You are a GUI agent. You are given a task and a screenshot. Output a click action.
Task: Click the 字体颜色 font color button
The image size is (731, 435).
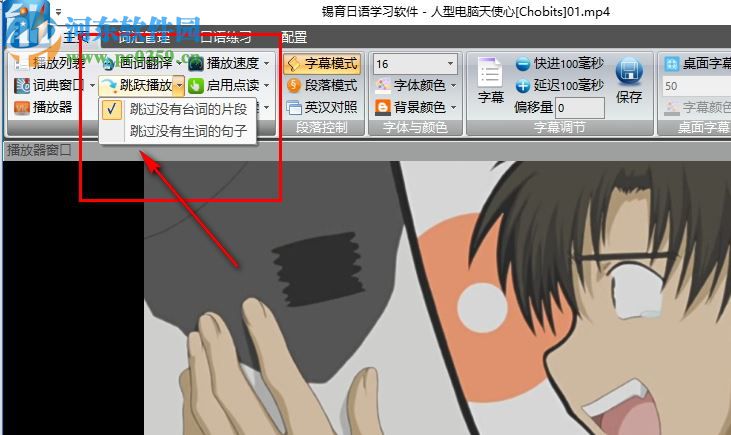[x=411, y=85]
